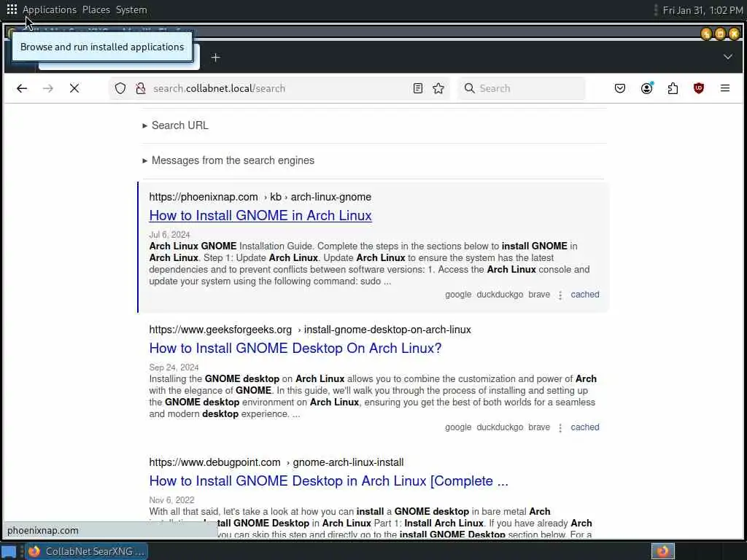This screenshot has height=560, width=747.
Task: Focus the address bar URL
Action: 281,88
